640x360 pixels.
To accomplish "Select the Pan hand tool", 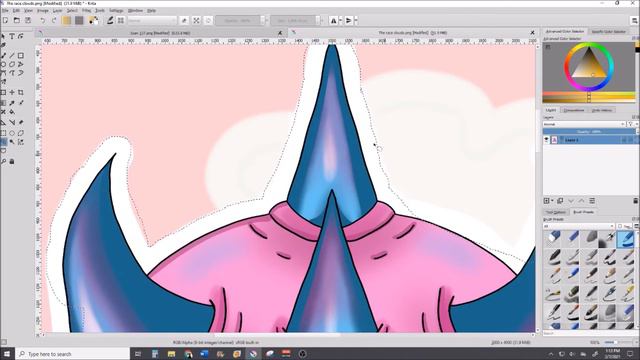I will coord(12,161).
